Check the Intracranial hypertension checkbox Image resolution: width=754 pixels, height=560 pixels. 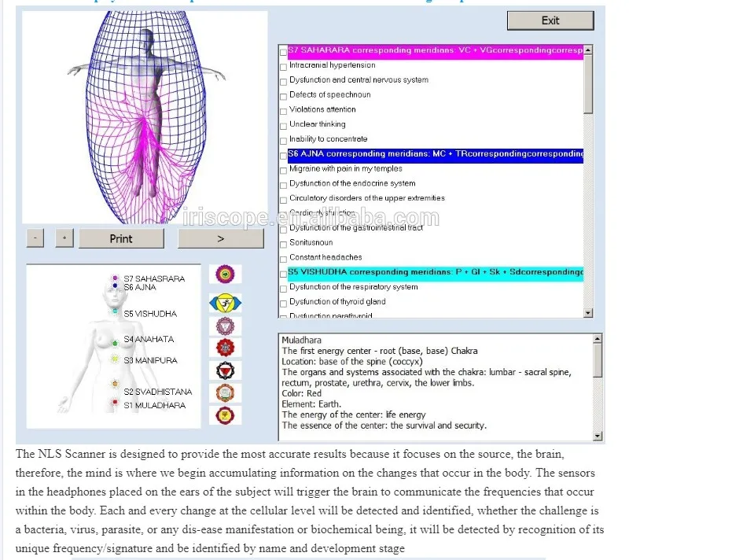click(284, 67)
